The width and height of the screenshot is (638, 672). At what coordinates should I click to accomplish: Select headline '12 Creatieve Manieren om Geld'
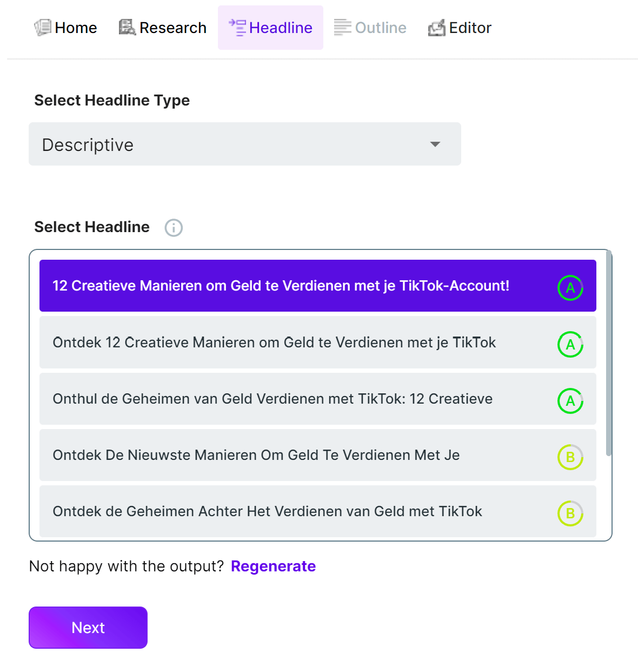281,286
